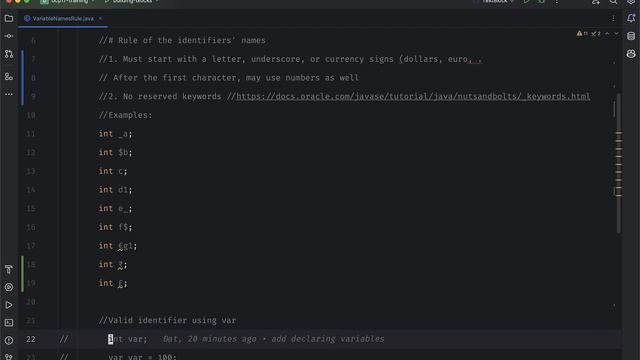Screen dimensions: 640x360
Task: Click the 'int _a;' line
Action: [116, 134]
